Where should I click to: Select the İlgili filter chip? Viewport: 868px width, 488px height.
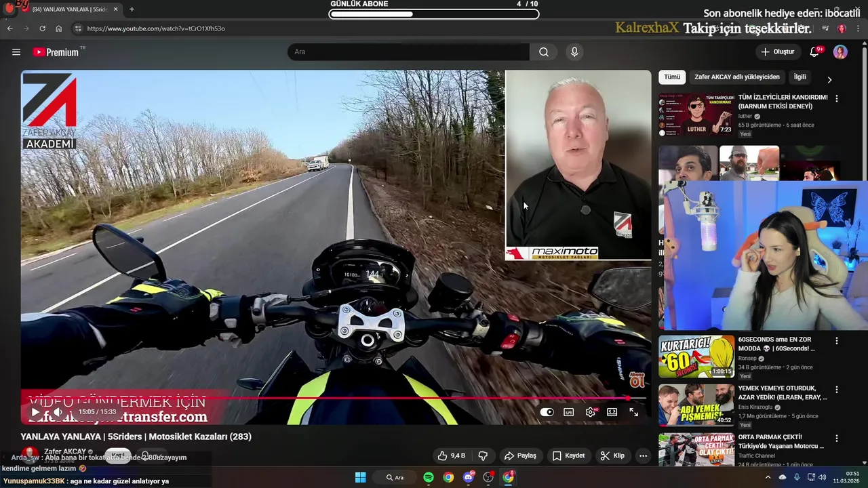[x=800, y=77]
